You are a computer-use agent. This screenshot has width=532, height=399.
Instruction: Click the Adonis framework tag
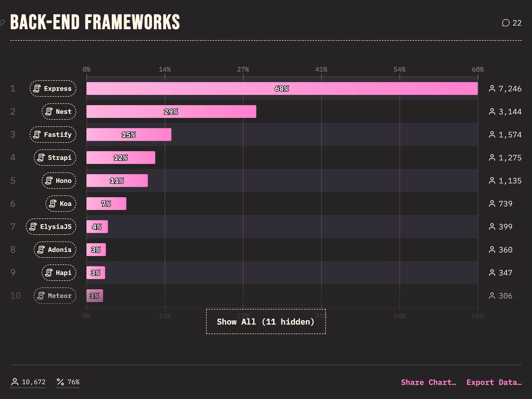pos(55,250)
